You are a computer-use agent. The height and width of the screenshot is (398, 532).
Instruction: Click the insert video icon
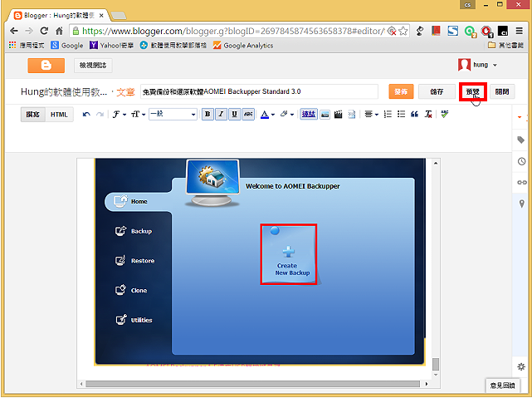coord(339,115)
